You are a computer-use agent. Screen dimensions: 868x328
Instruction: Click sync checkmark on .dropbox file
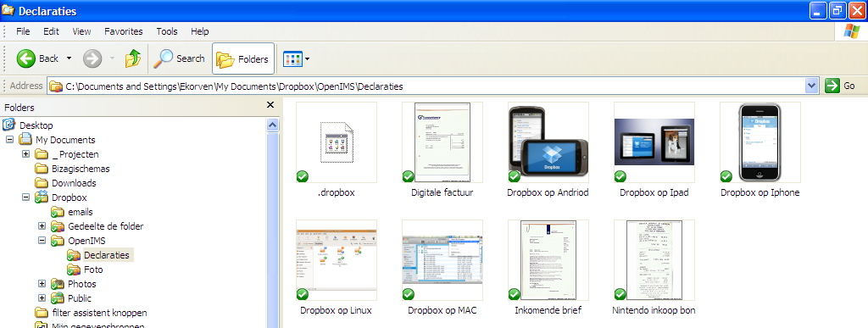(303, 176)
